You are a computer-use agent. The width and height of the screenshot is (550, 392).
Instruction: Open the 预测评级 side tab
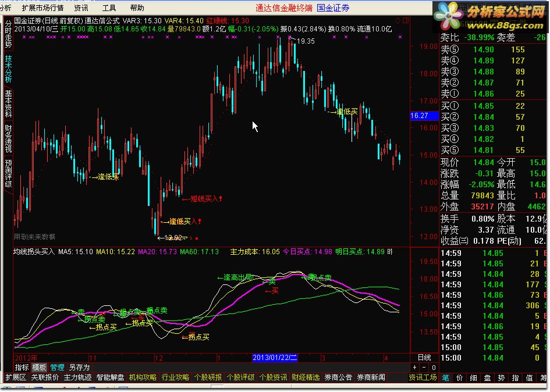[x=8, y=173]
